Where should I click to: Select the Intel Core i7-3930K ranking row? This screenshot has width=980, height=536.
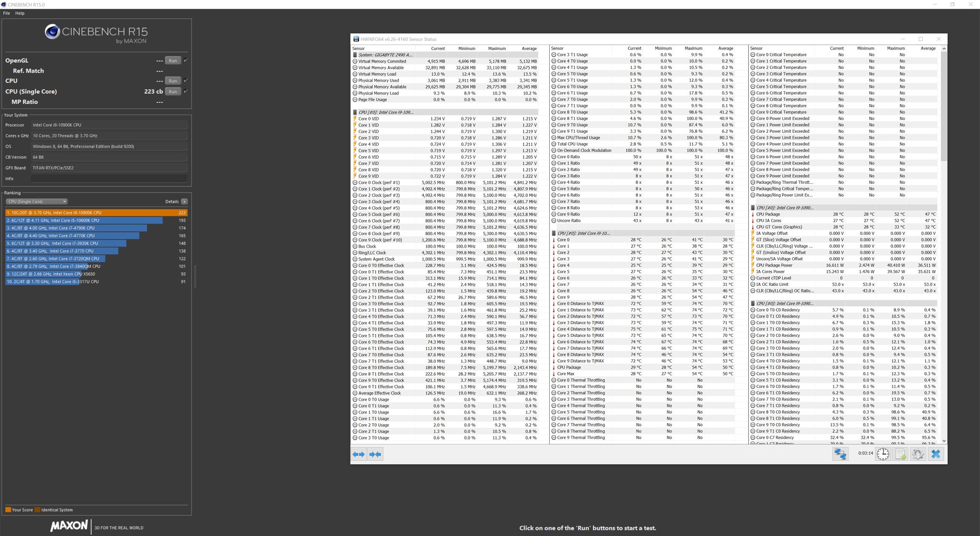pyautogui.click(x=96, y=243)
